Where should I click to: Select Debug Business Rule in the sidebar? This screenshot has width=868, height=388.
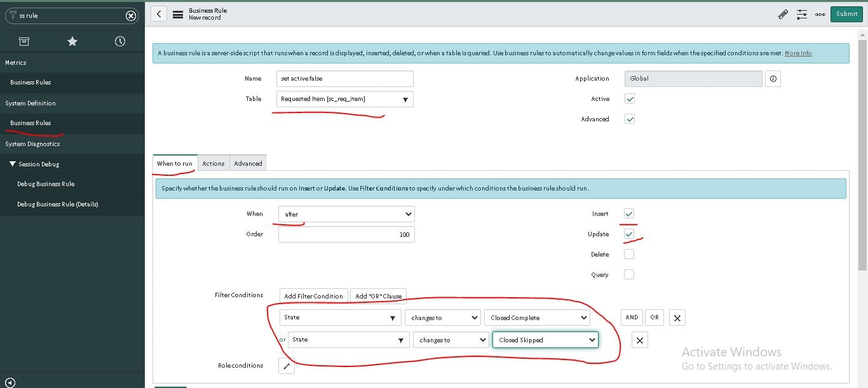pos(44,184)
